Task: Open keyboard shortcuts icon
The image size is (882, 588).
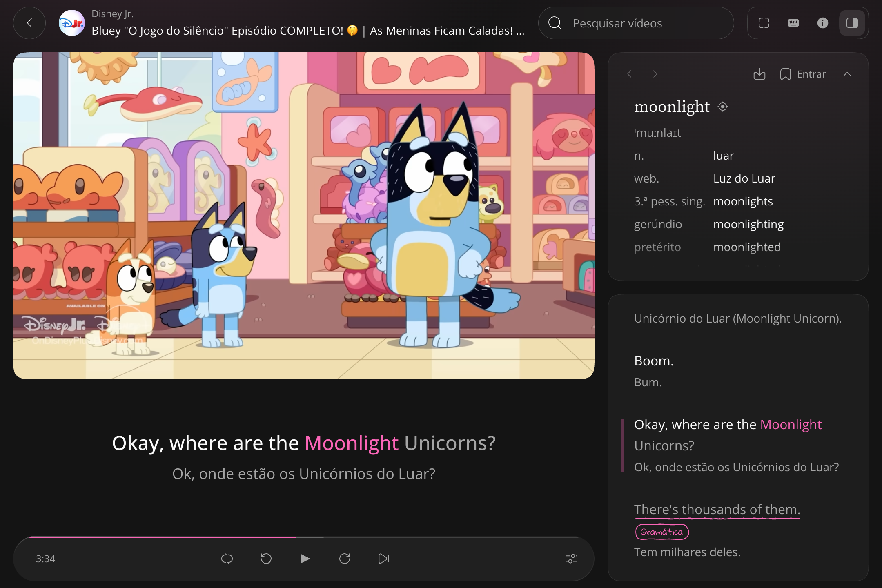Action: click(793, 23)
